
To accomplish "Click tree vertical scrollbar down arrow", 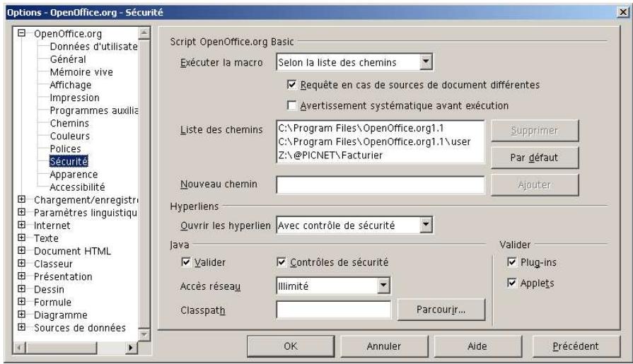I will click(144, 334).
